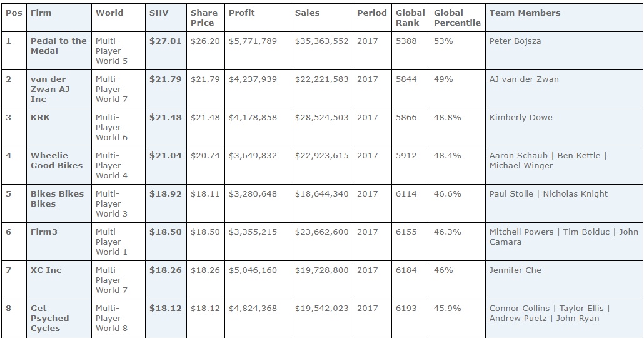Screen dimensions: 644x338
Task: Select the Firm3 entry
Action: [x=44, y=232]
